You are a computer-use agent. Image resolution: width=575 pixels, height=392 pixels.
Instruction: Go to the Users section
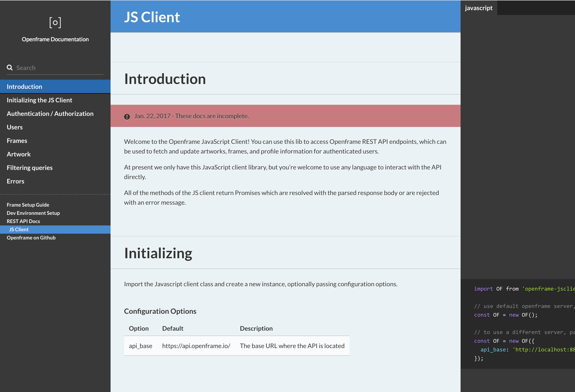14,127
